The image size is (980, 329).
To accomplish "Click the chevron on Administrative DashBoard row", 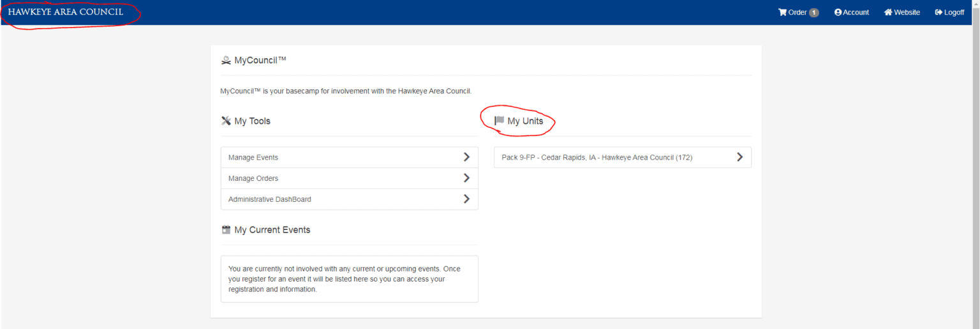I will coord(466,199).
